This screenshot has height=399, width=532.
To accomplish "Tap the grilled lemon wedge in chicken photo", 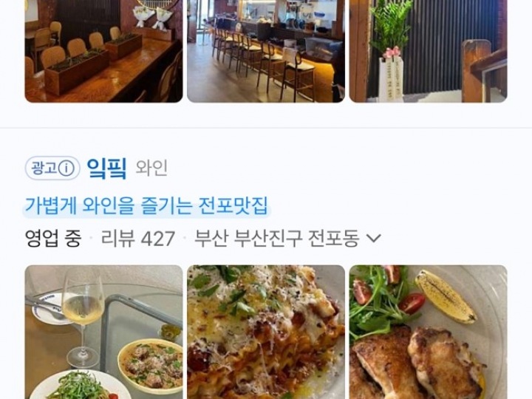I will click(446, 296).
